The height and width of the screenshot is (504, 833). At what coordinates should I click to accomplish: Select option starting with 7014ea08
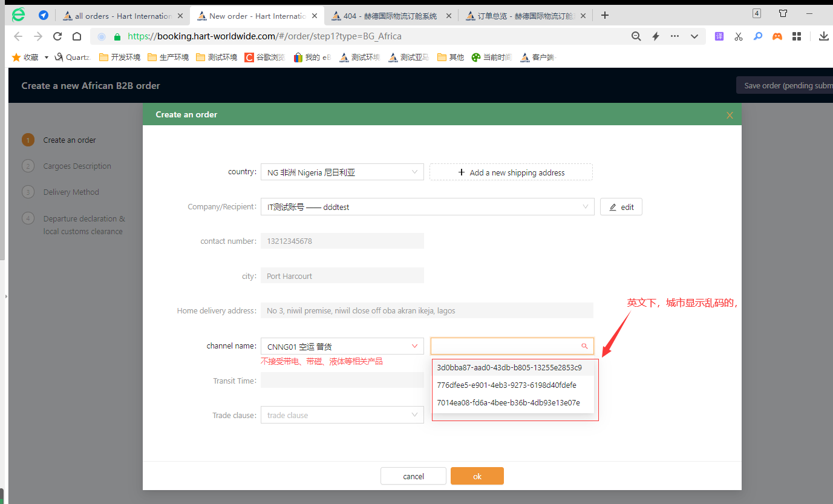[508, 403]
